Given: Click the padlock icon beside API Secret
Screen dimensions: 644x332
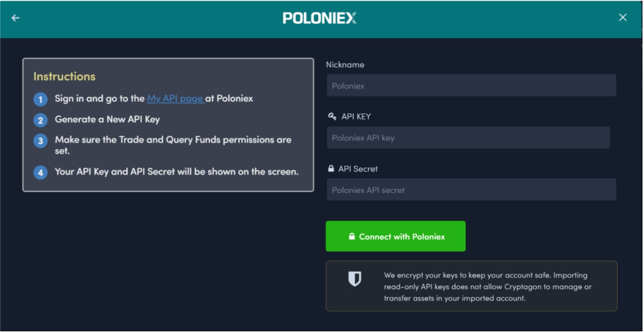Looking at the screenshot, I should click(330, 168).
